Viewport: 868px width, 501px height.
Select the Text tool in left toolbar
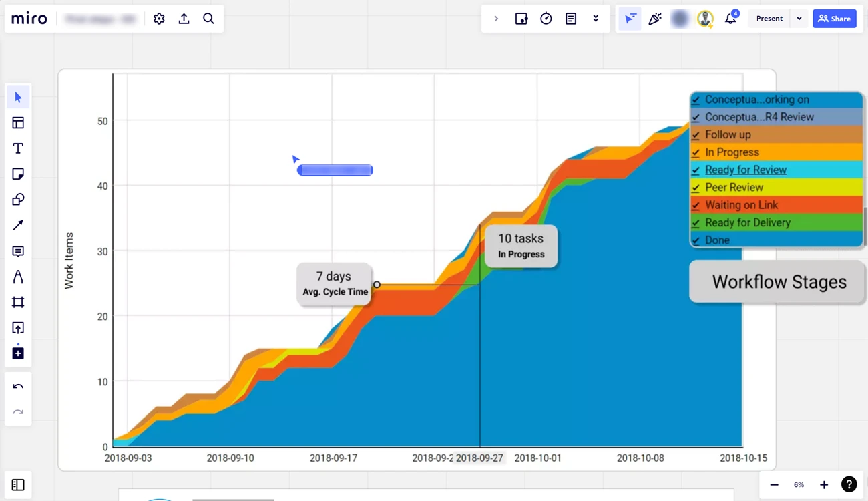coord(18,148)
